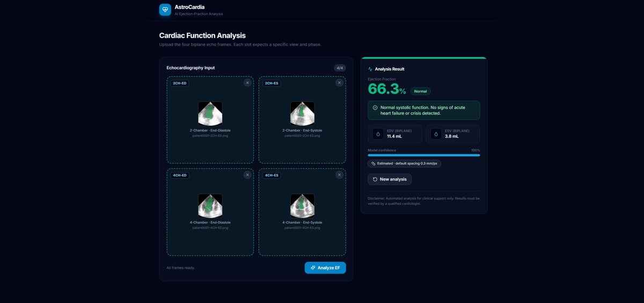This screenshot has height=303, width=644.
Task: Click the 4CH-ED slot label tag
Action: [180, 175]
